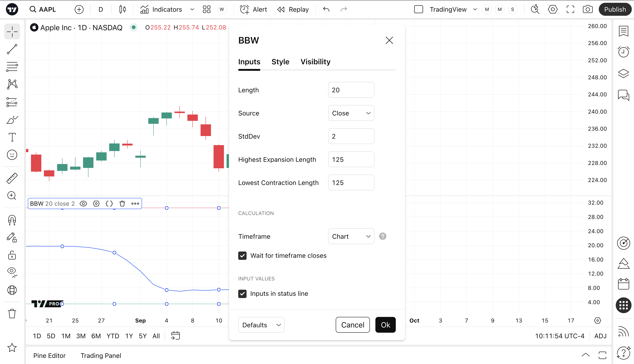The width and height of the screenshot is (634, 364).
Task: Uncheck Wait for timeframe closes
Action: 242,256
